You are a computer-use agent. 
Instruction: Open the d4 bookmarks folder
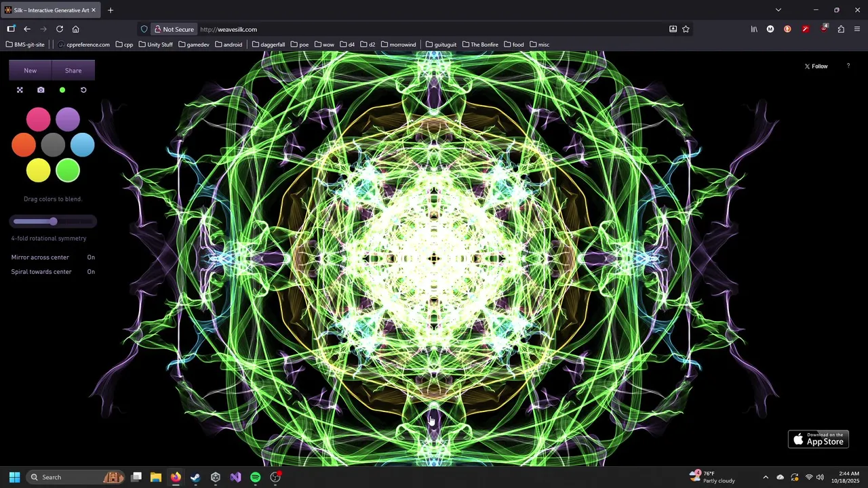[x=347, y=45]
